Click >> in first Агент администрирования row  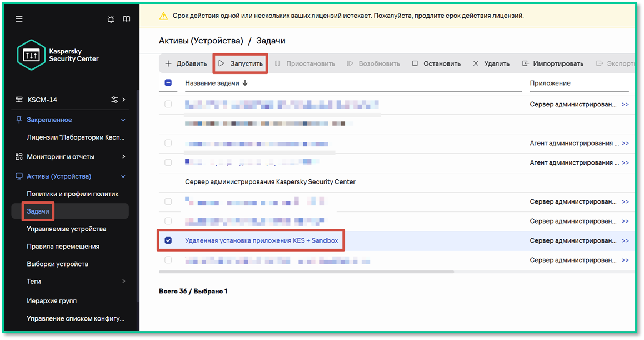click(625, 143)
